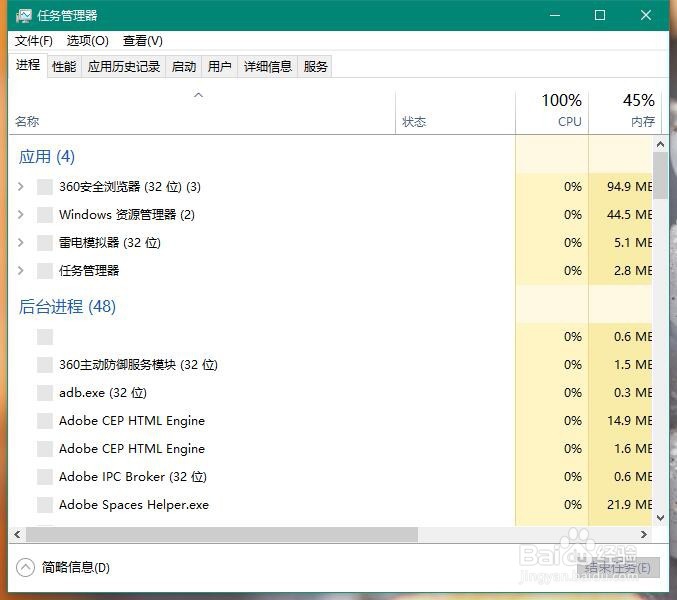
Task: Click the Adobe Spaces Helper.exe icon
Action: [44, 505]
